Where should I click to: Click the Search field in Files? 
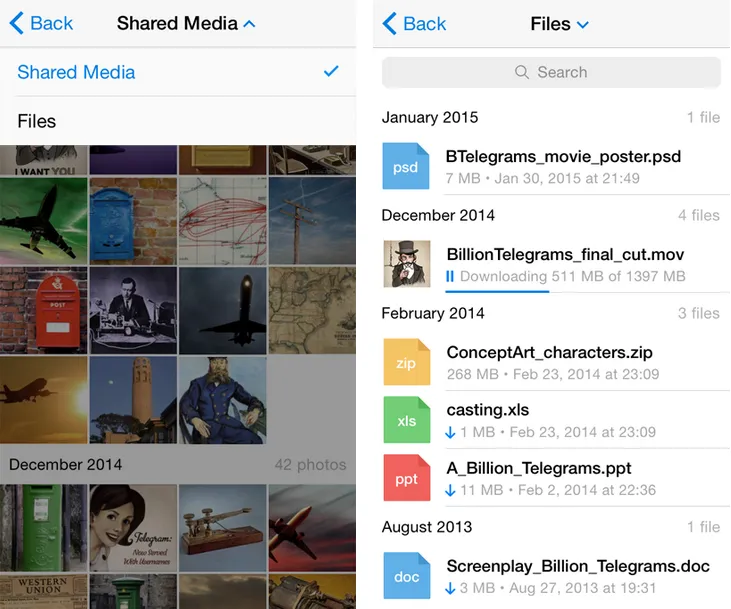(551, 72)
